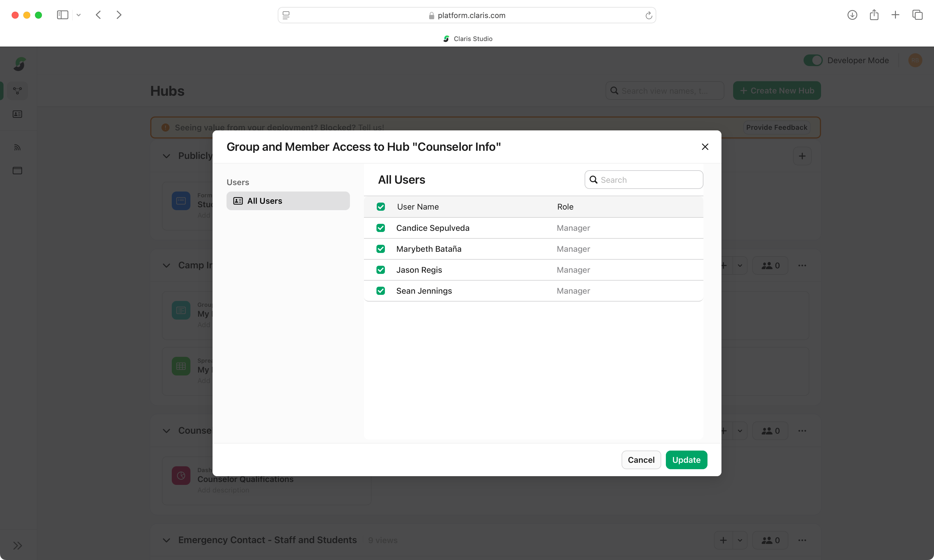934x560 pixels.
Task: Open the window panel icon in sidebar
Action: coord(17,171)
